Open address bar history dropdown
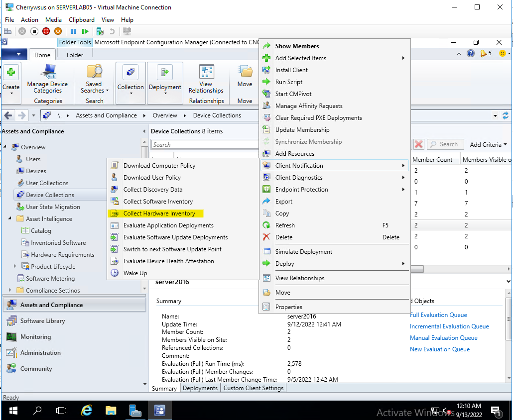Viewport: 513px width, 420px height. click(495, 116)
